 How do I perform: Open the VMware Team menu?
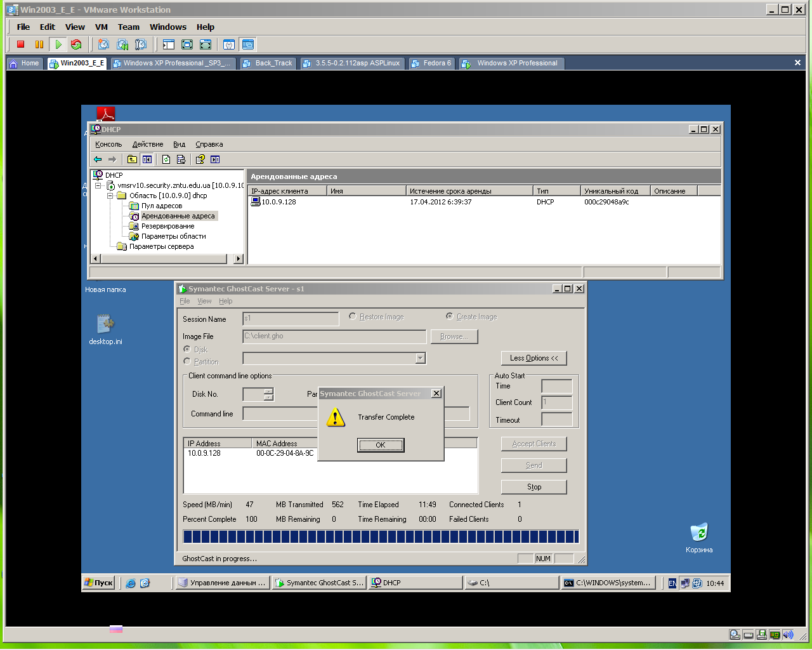pos(129,27)
